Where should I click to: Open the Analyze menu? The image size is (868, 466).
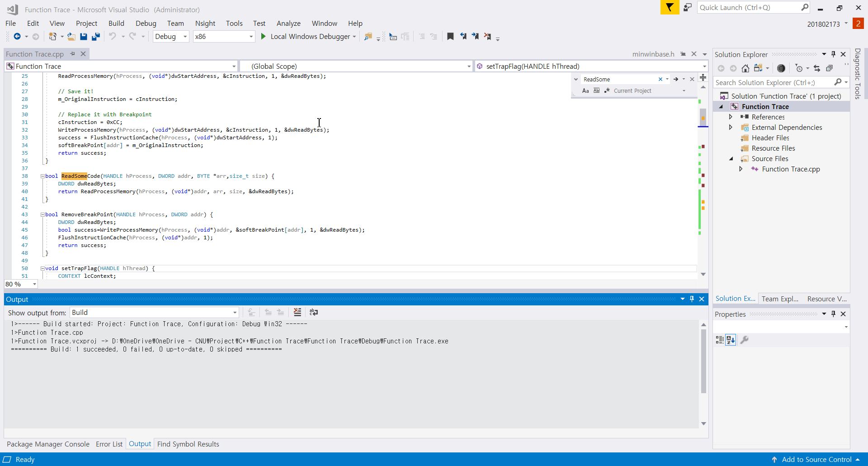click(288, 24)
